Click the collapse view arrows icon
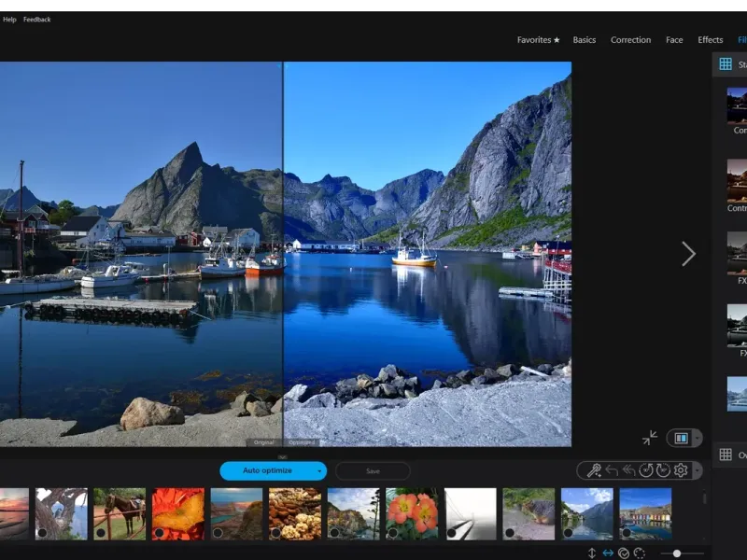The height and width of the screenshot is (560, 747). (x=650, y=438)
